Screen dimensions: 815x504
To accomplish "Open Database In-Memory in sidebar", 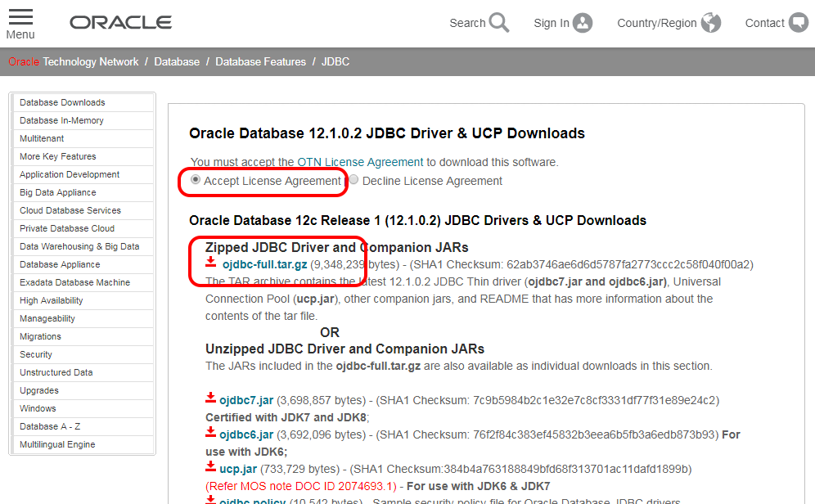I will coord(83,120).
